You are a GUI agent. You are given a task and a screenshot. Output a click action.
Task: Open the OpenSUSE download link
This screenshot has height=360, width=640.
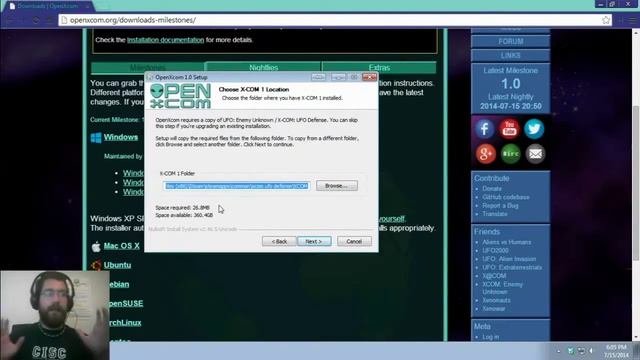[x=126, y=303]
